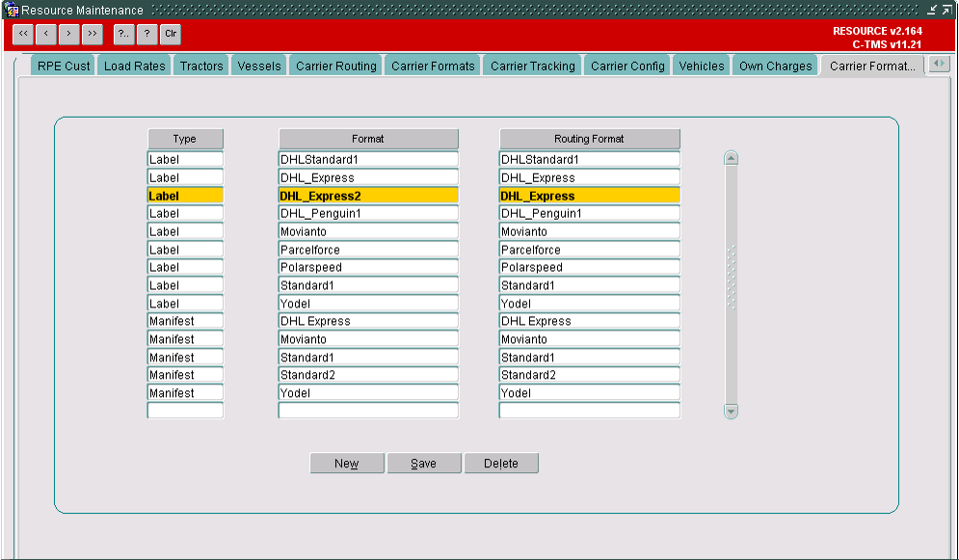Click the Manifest row's Movianto Routing Format field
The width and height of the screenshot is (959, 560).
[x=590, y=339]
